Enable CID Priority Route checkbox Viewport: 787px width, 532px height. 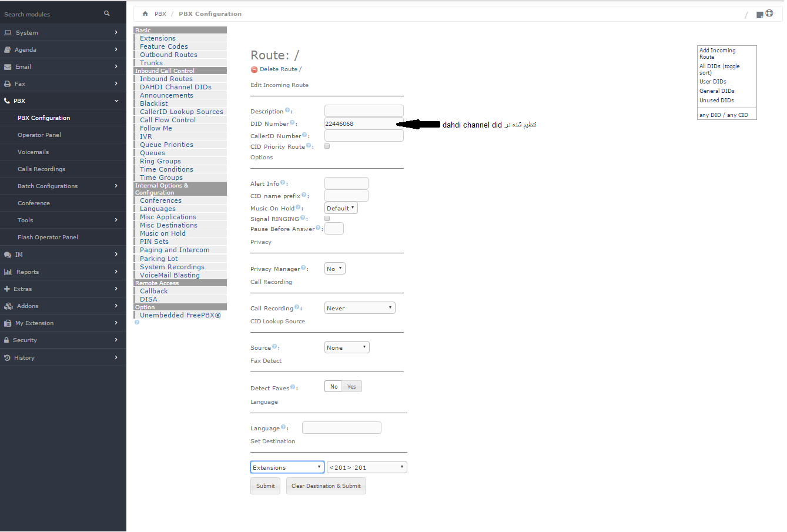(x=327, y=146)
